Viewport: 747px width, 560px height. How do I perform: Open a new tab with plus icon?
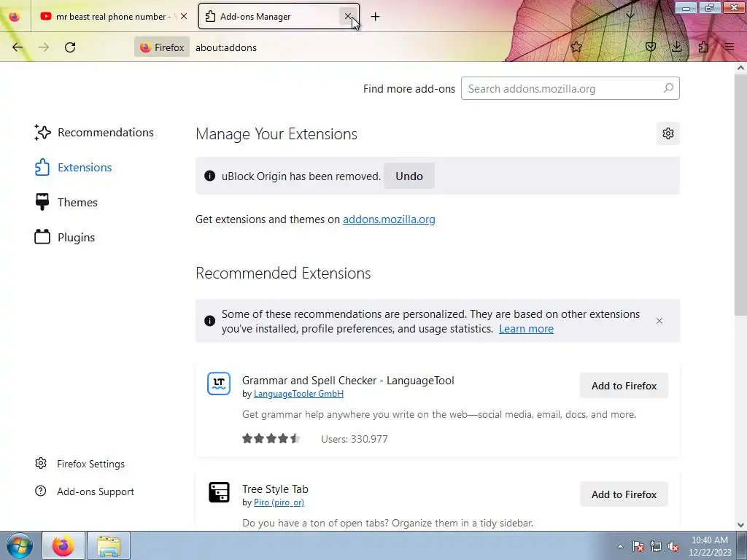pos(376,17)
